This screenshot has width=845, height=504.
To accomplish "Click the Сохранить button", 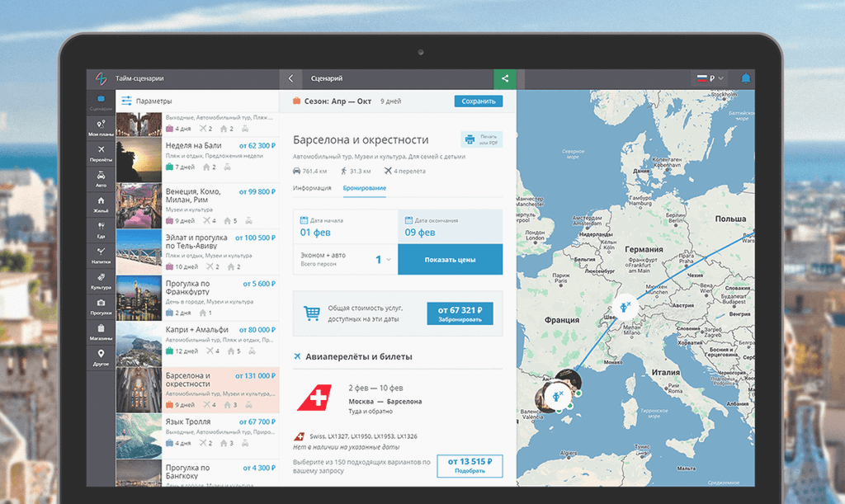I will 479,101.
